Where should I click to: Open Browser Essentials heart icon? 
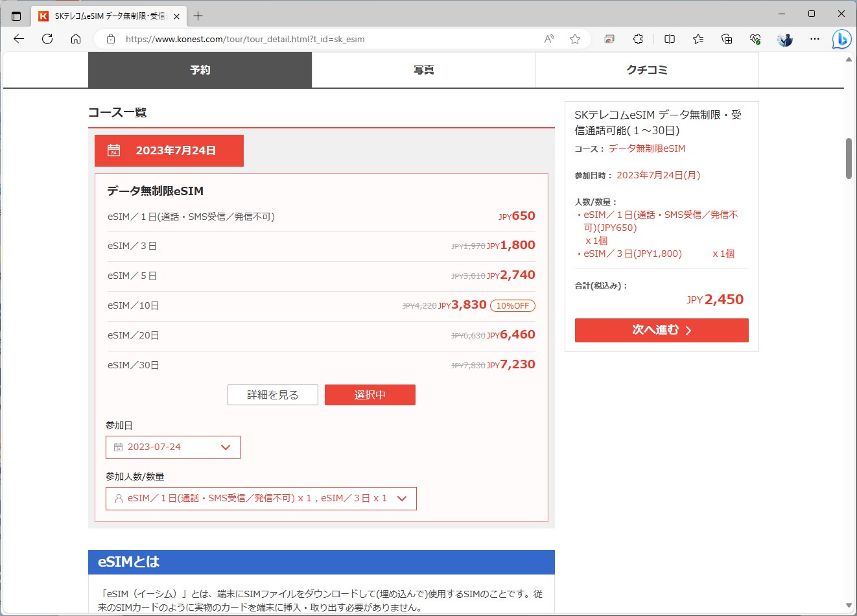click(x=754, y=39)
